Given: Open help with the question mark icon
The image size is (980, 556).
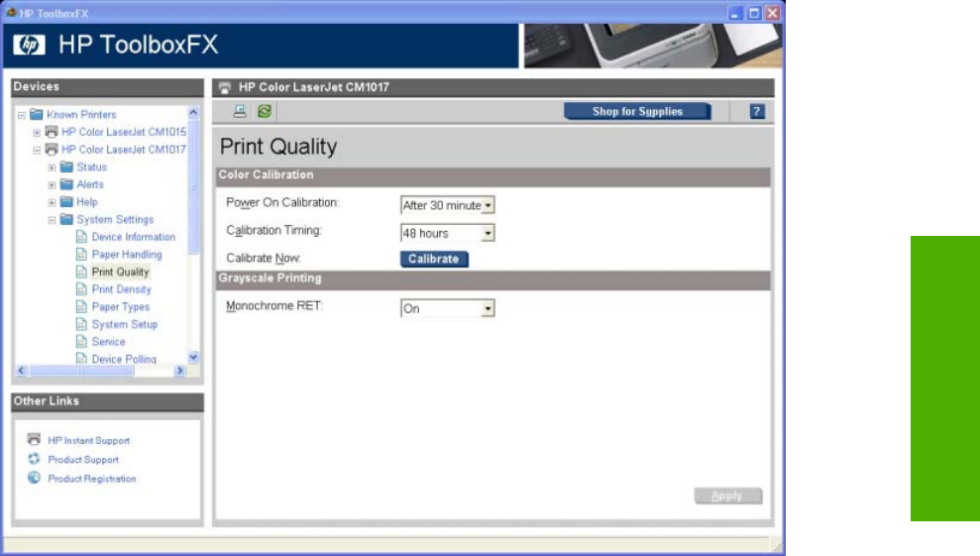Looking at the screenshot, I should [x=757, y=112].
